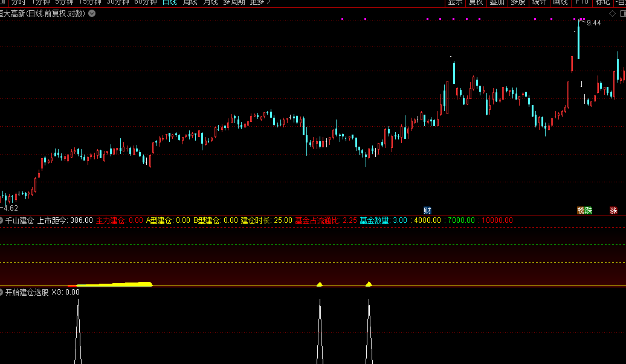Viewport: 626px width, 364px height.
Task: Click the 千山建仓 indicator name
Action: (19, 220)
